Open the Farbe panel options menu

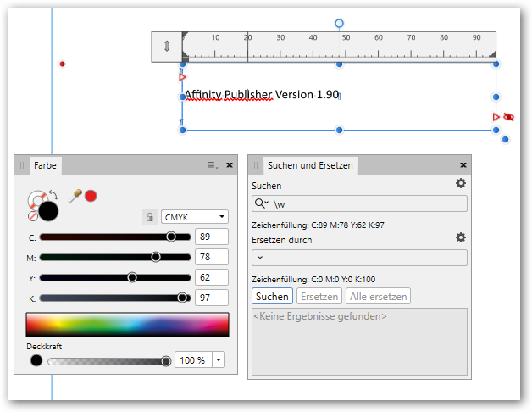213,165
